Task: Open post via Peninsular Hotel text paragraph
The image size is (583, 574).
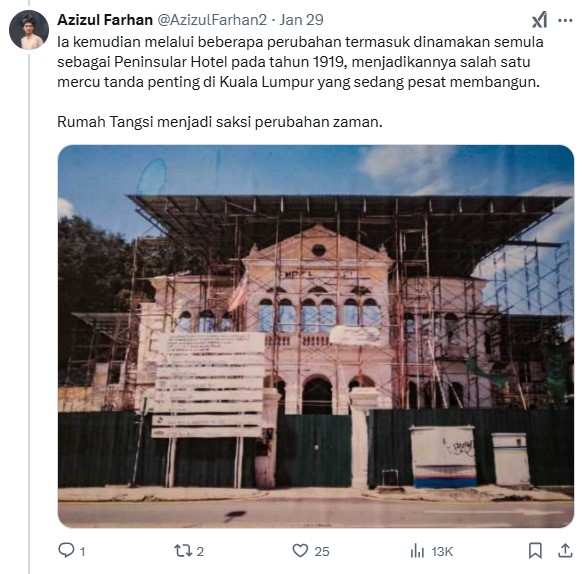Action: pos(300,62)
